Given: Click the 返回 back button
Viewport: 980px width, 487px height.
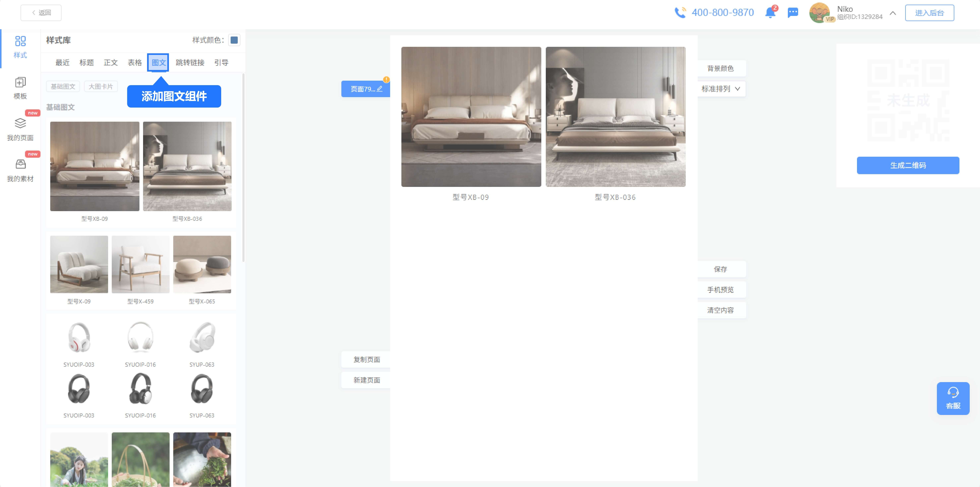Looking at the screenshot, I should pyautogui.click(x=41, y=13).
